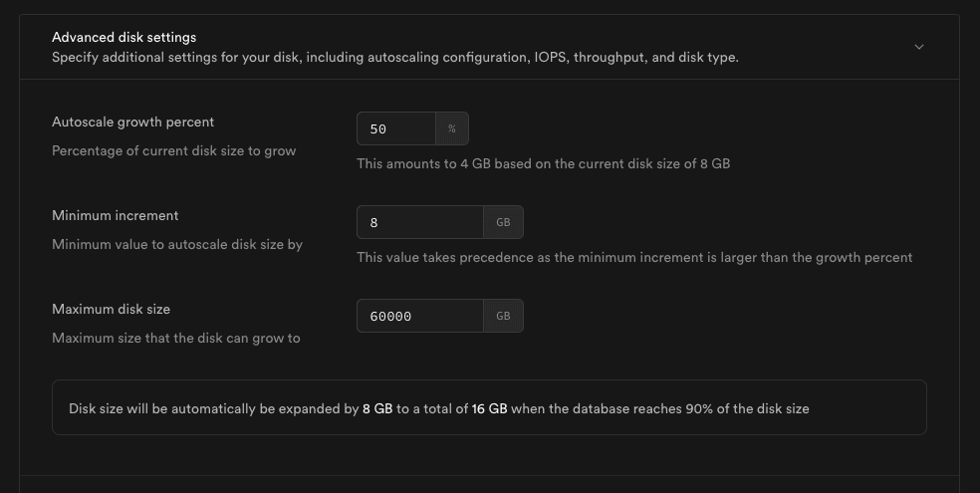
Task: Click 'Percentage of current disk size to grow' description
Action: [x=173, y=151]
